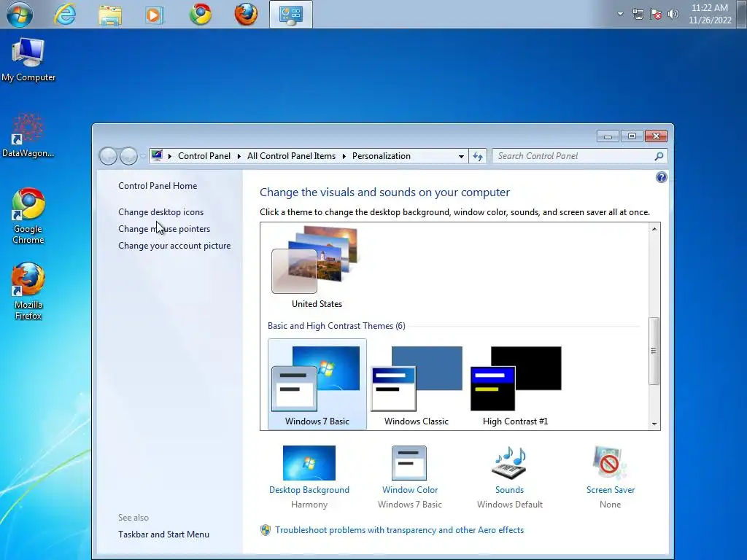Select the Mozilla Firefox desktop shortcut

(28, 292)
